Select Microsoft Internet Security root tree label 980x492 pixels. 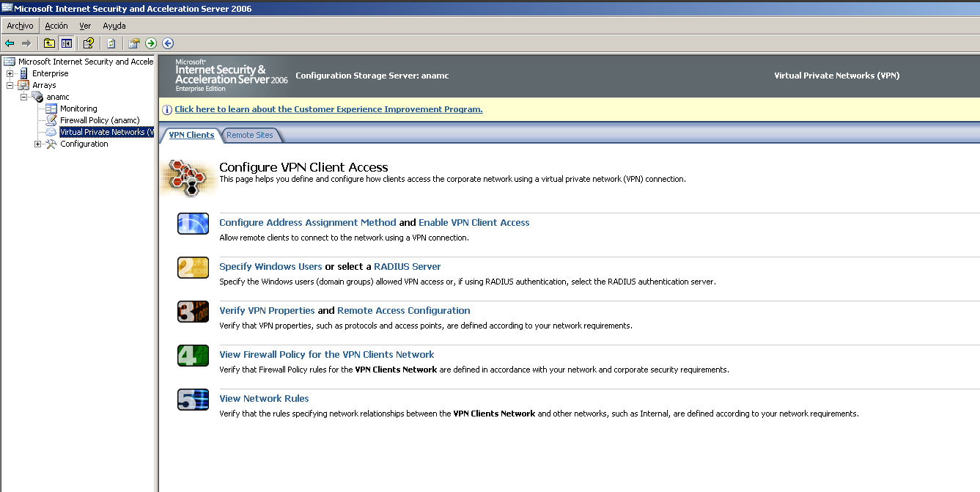click(86, 62)
